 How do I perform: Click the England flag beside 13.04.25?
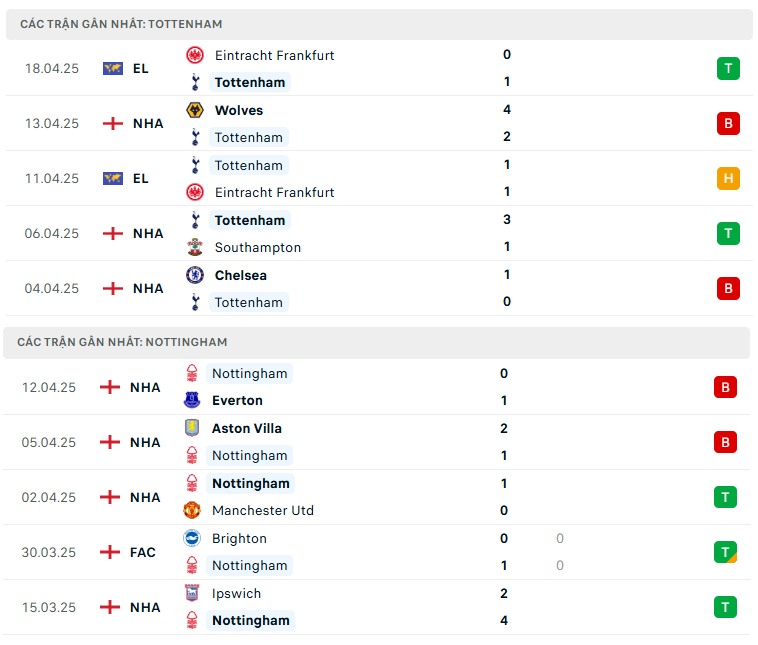[113, 123]
